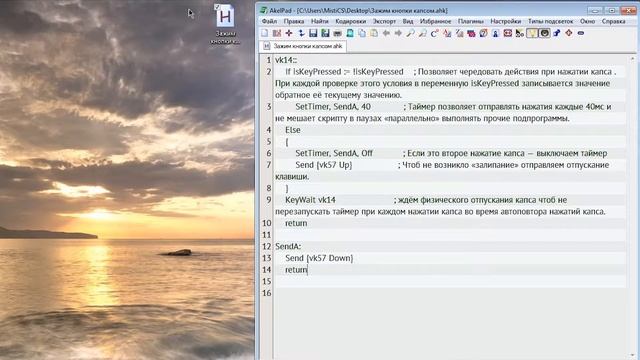The image size is (640, 360).
Task: Redo with the right arrow icon
Action: 398,33
